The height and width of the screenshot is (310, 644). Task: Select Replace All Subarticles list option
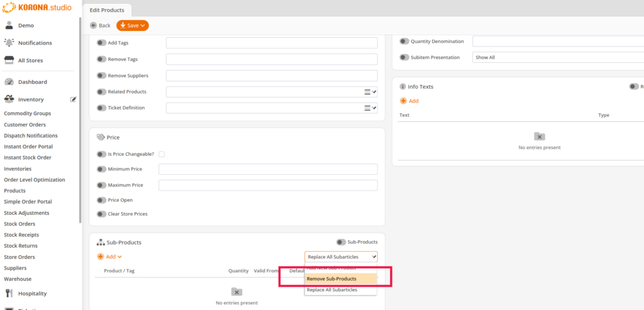point(340,290)
